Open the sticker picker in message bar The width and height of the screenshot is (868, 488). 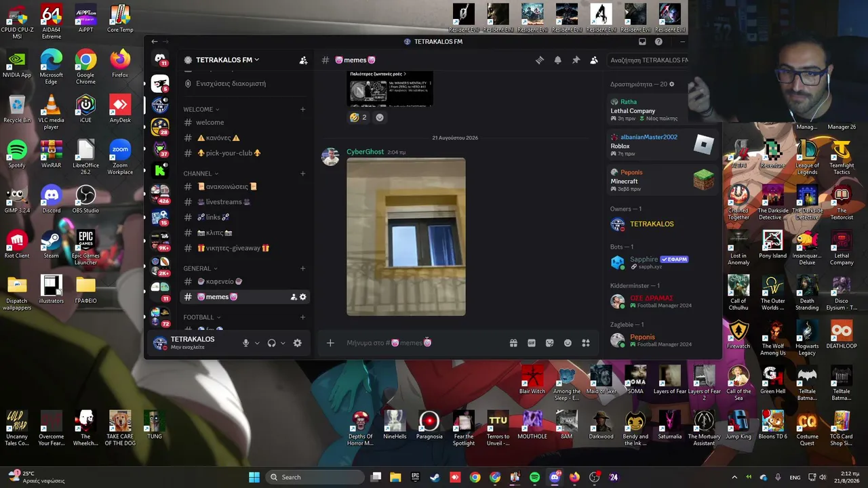pos(550,343)
